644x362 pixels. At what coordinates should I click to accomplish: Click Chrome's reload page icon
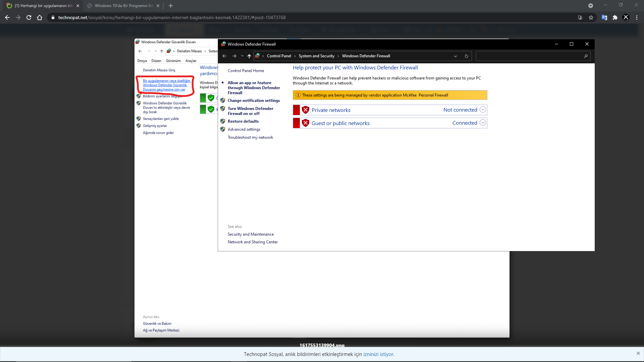point(29,17)
